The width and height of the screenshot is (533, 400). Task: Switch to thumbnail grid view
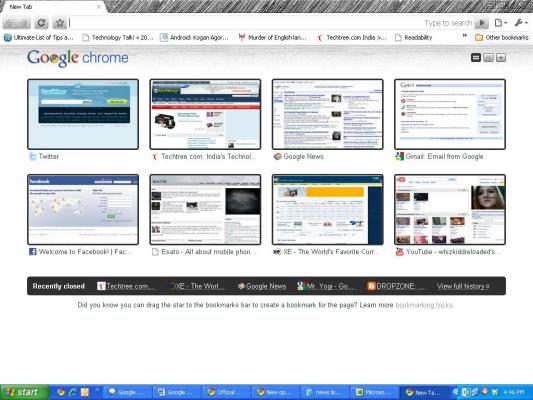coord(476,57)
